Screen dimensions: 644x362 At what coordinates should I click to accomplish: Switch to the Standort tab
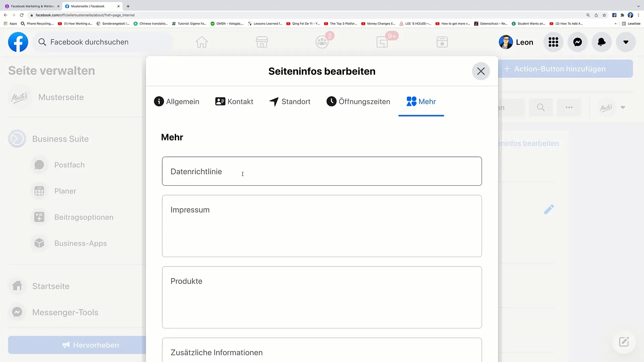pos(290,102)
